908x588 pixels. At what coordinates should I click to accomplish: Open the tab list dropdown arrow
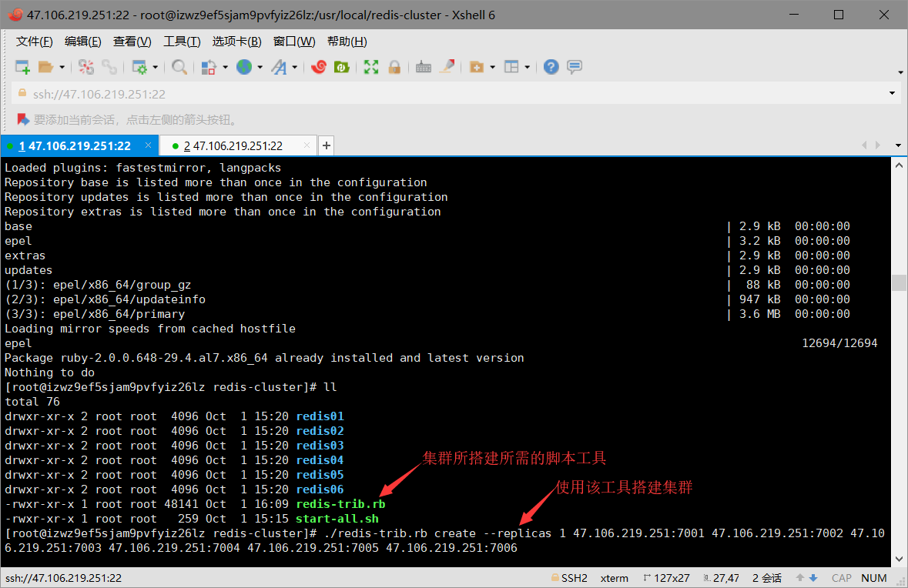898,145
